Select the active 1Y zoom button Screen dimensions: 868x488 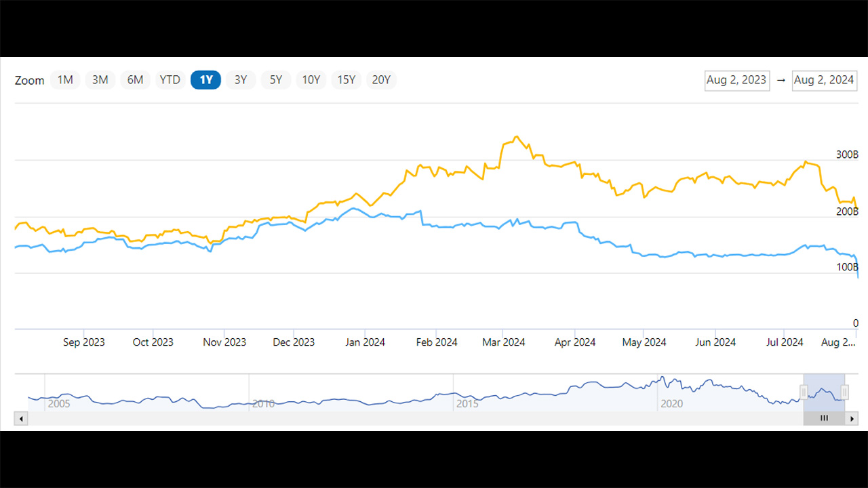pyautogui.click(x=205, y=80)
